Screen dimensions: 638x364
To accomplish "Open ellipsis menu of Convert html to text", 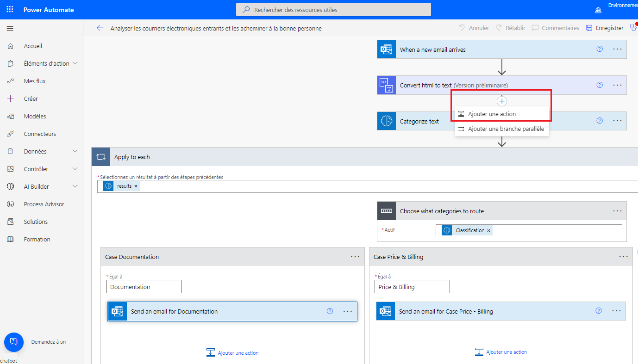I will [x=617, y=85].
